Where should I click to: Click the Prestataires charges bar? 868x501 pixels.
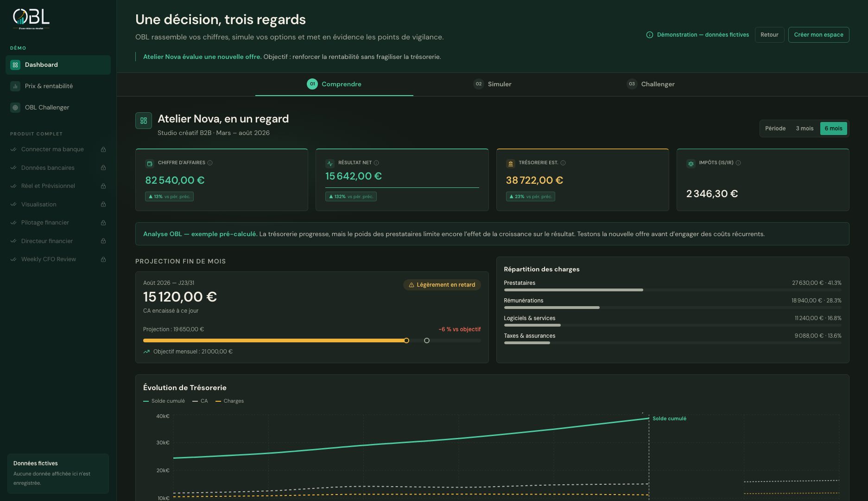pos(672,290)
